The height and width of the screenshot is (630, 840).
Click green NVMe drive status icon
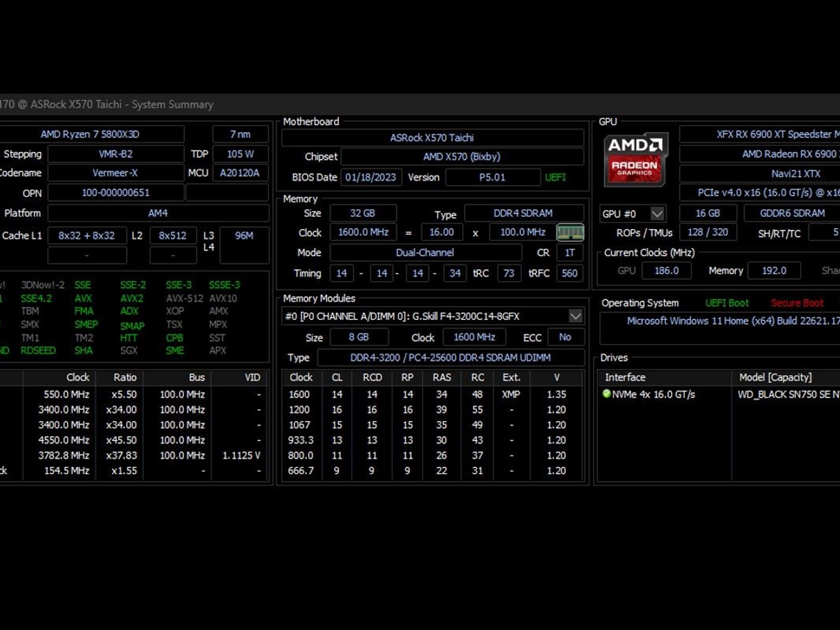[607, 394]
